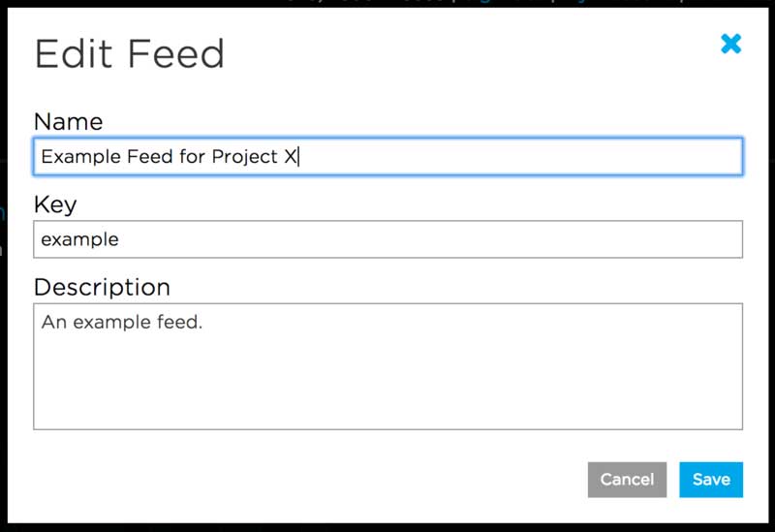
Task: Click the Save button
Action: [x=710, y=479]
